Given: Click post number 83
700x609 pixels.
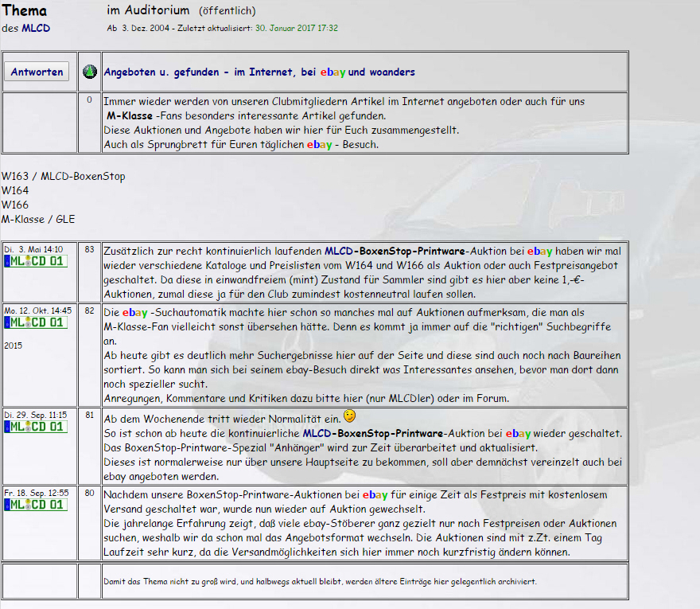Looking at the screenshot, I should click(x=90, y=249).
